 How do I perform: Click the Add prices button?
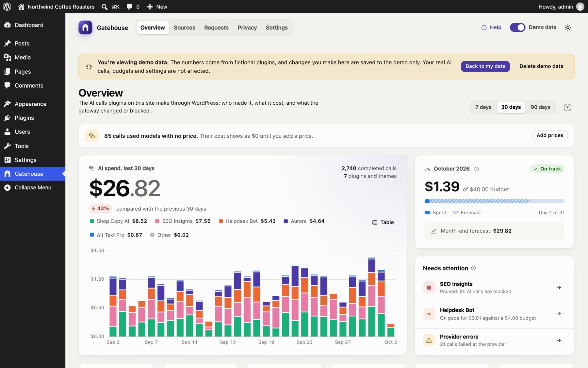[x=550, y=135]
